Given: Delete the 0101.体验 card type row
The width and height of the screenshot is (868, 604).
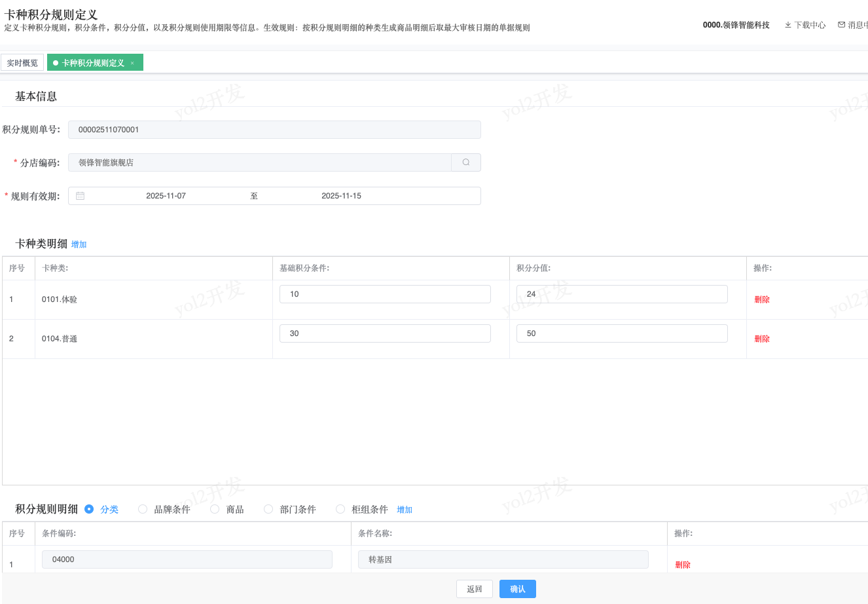Looking at the screenshot, I should tap(761, 299).
